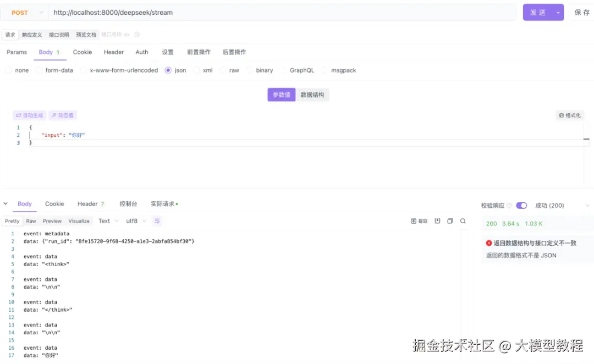Click the request URL input field
The height and width of the screenshot is (364, 594).
tap(220, 11)
